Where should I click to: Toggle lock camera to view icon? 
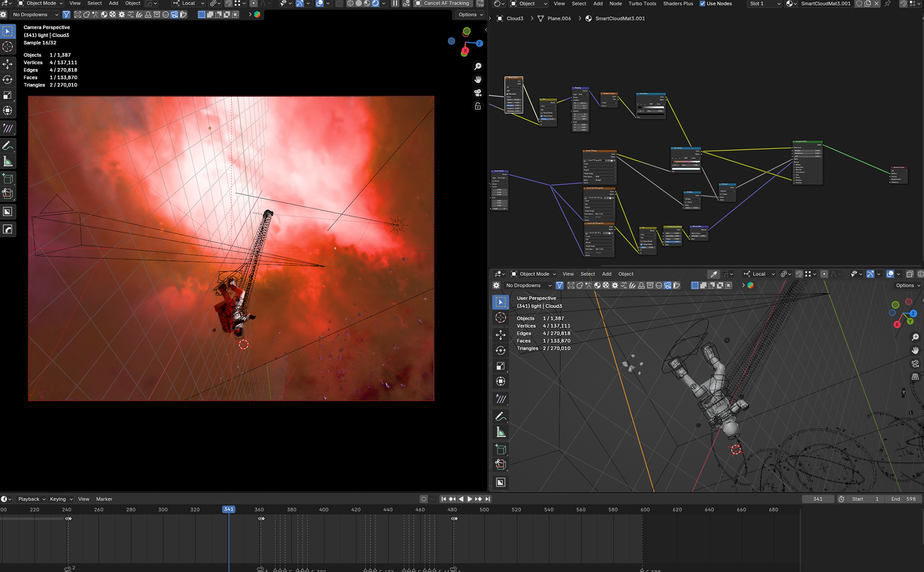pos(478,106)
